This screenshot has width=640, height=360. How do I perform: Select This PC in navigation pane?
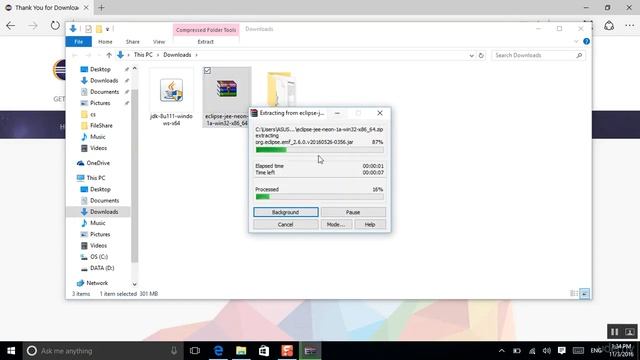pos(96,178)
